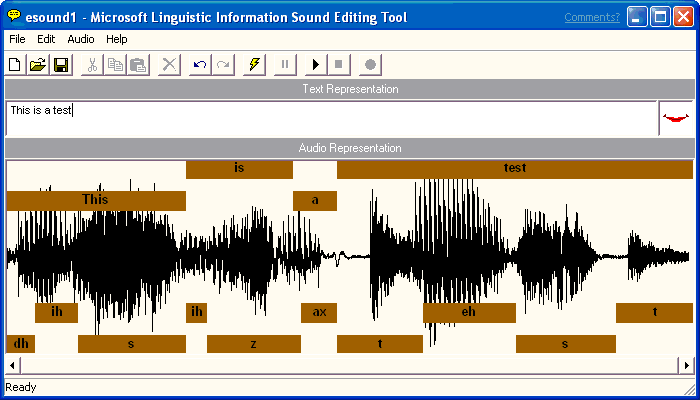Select the word segment 'a'
The height and width of the screenshot is (400, 700).
click(x=315, y=200)
